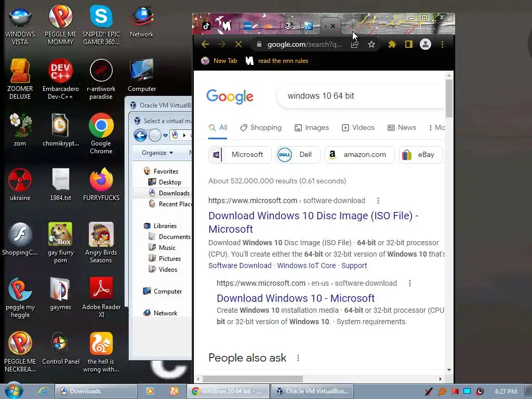Filter results by eBay chip
The image size is (532, 399).
tap(421, 155)
